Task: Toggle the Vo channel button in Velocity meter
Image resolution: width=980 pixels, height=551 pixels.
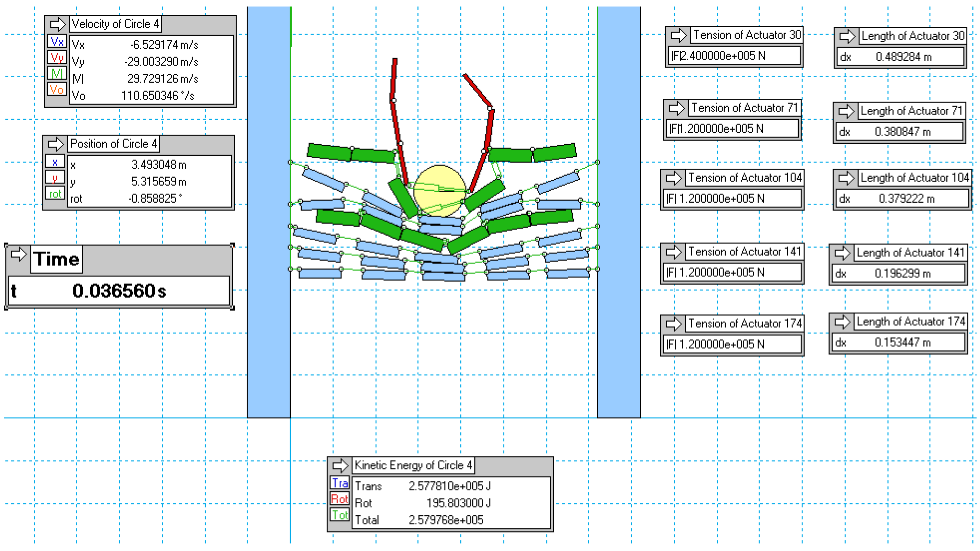Action: [x=57, y=89]
